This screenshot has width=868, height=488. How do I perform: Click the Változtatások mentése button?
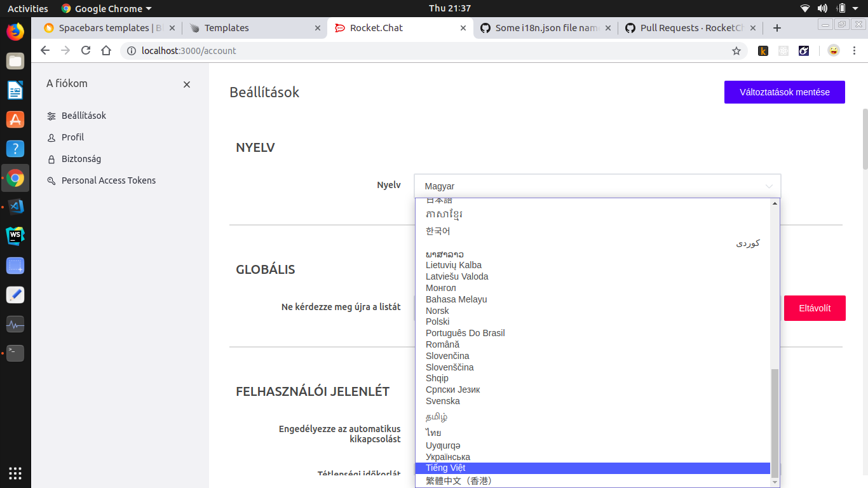click(x=784, y=92)
